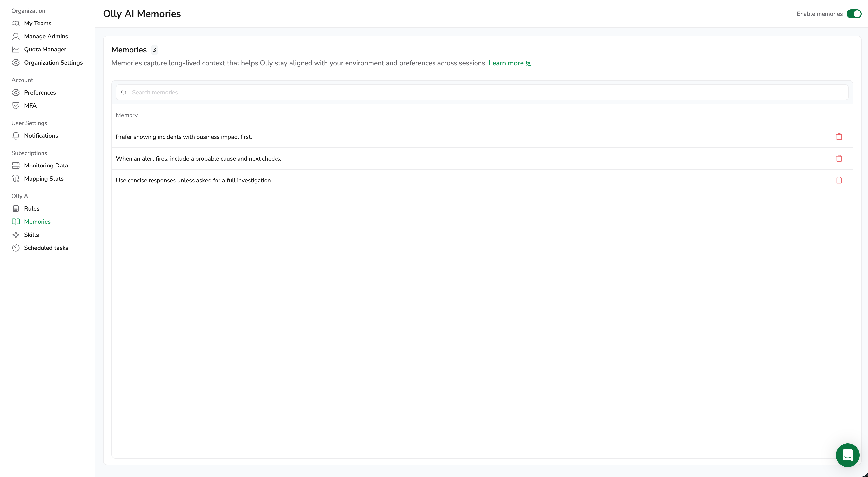
Task: Click the Mapping Stats icon
Action: [16, 179]
